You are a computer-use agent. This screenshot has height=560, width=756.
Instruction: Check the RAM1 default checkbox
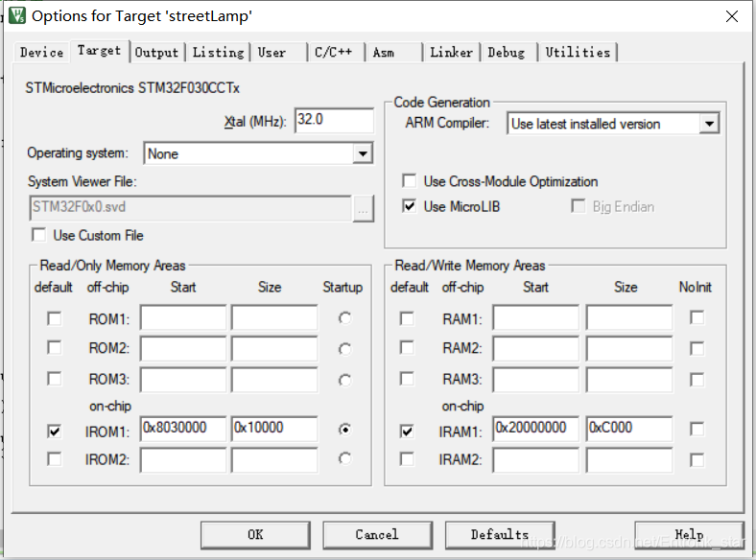coord(407,318)
